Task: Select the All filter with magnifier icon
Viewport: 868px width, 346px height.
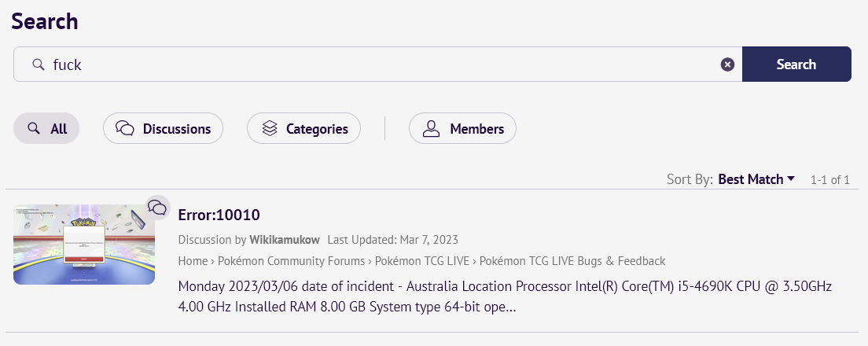Action: click(46, 128)
